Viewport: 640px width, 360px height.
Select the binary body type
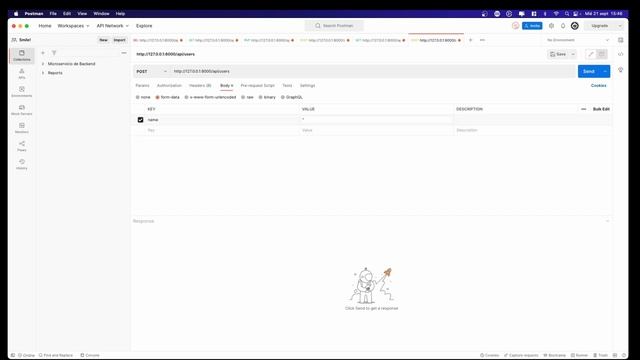(x=267, y=97)
